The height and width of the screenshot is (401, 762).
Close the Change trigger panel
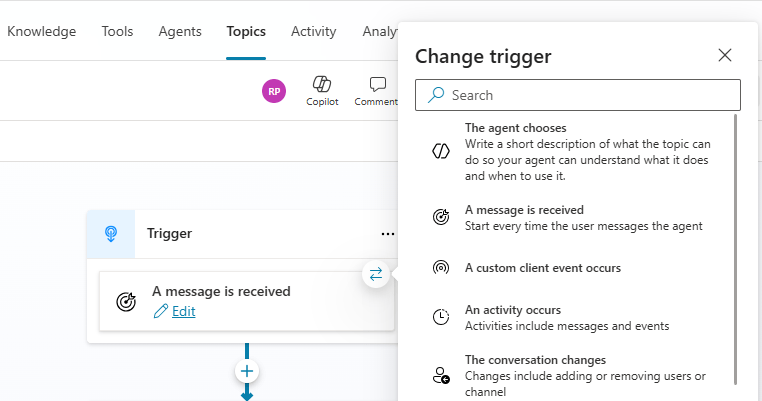(725, 56)
